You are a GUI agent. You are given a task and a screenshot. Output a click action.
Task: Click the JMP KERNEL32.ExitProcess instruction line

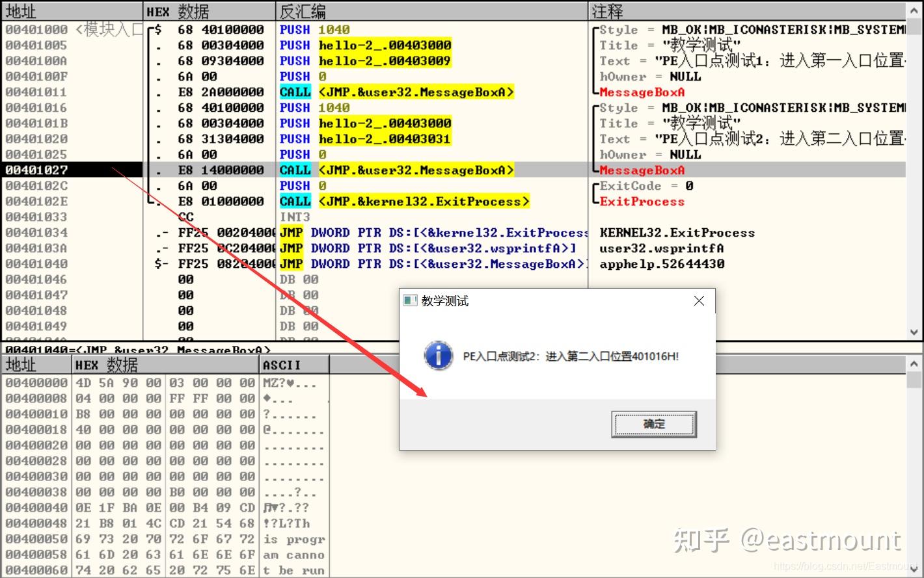[x=403, y=232]
